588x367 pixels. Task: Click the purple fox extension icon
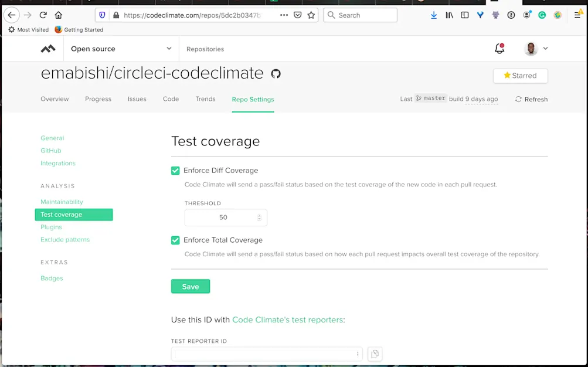pyautogui.click(x=496, y=15)
